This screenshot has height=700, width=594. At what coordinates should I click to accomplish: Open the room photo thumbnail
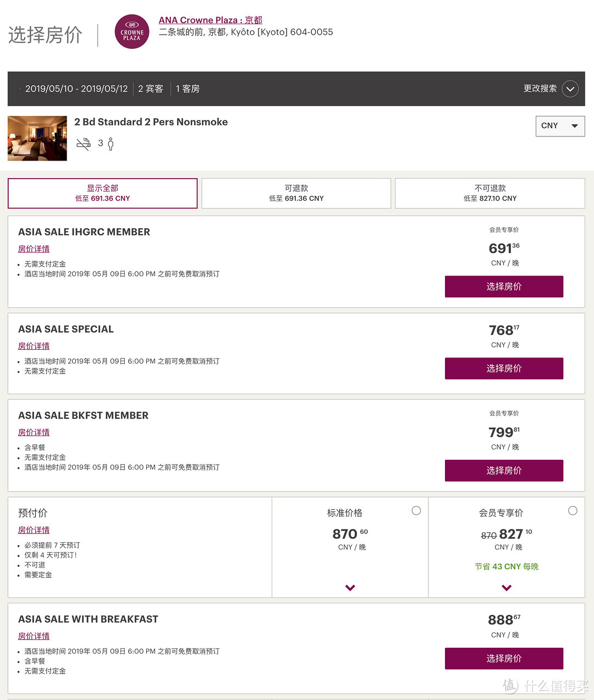[37, 139]
